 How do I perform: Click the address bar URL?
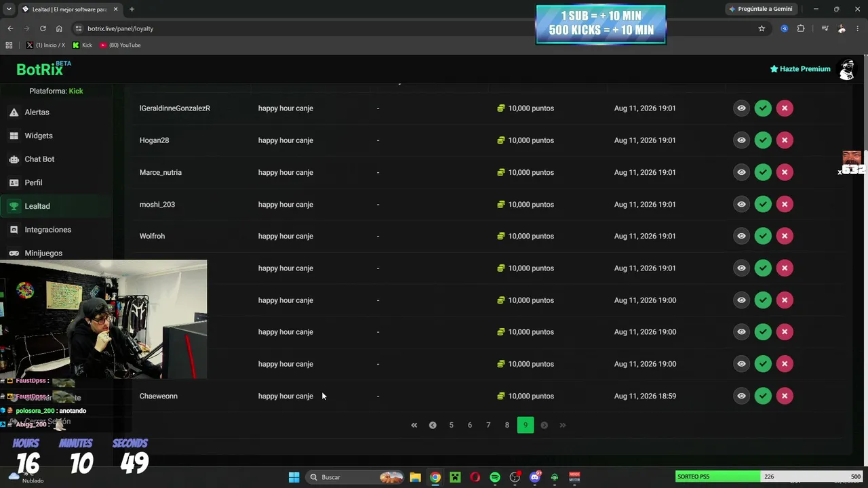pos(121,28)
